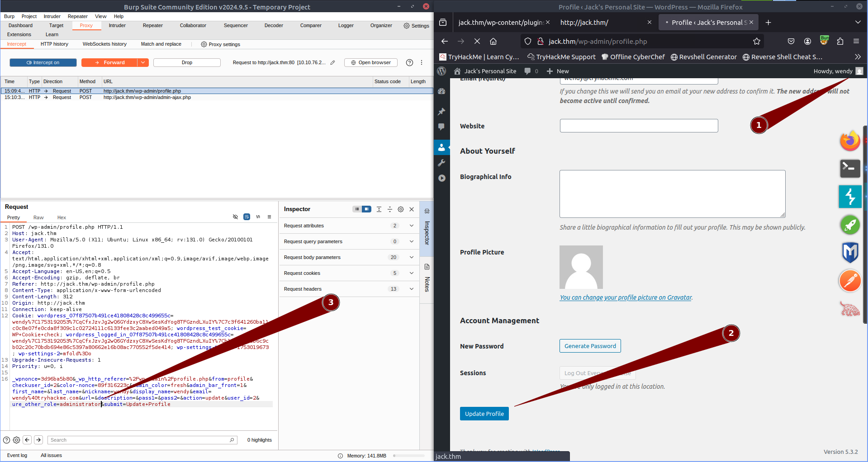
Task: Open the Decoder tab
Action: 274,25
